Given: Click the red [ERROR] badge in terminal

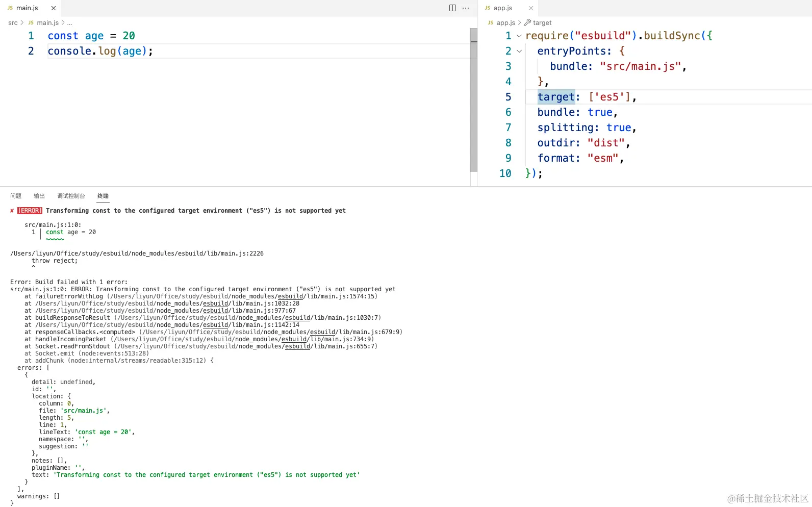Looking at the screenshot, I should click(x=30, y=211).
